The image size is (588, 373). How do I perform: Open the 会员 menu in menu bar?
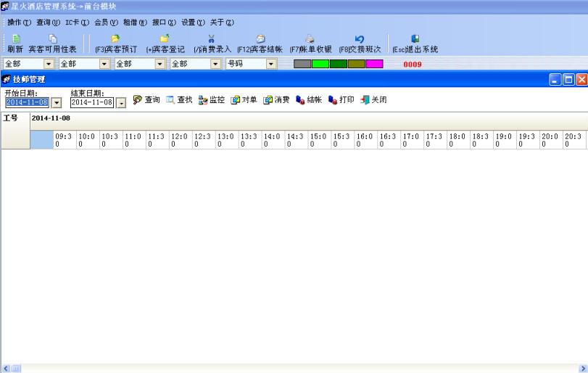(x=106, y=22)
